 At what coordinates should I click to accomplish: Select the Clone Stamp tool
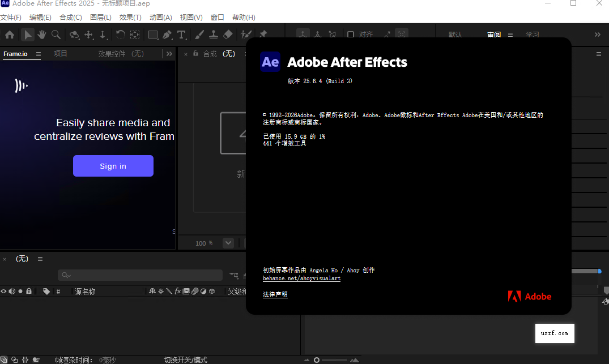coord(214,35)
